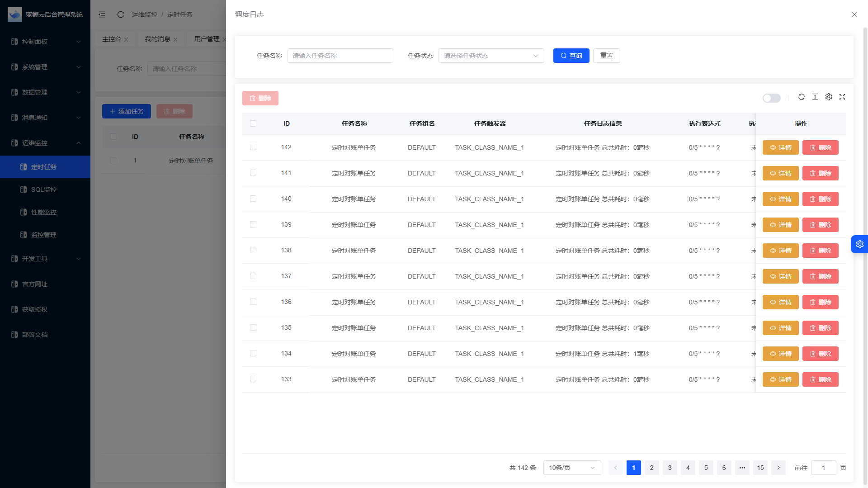The width and height of the screenshot is (868, 488).
Task: Click next page arrow in pagination
Action: point(778,468)
